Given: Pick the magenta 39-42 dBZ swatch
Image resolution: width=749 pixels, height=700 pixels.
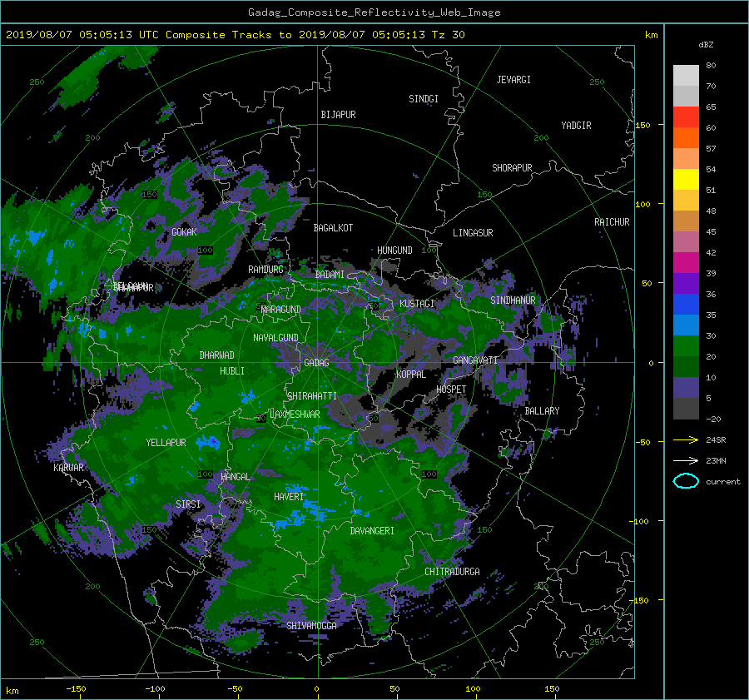Looking at the screenshot, I should click(x=686, y=262).
